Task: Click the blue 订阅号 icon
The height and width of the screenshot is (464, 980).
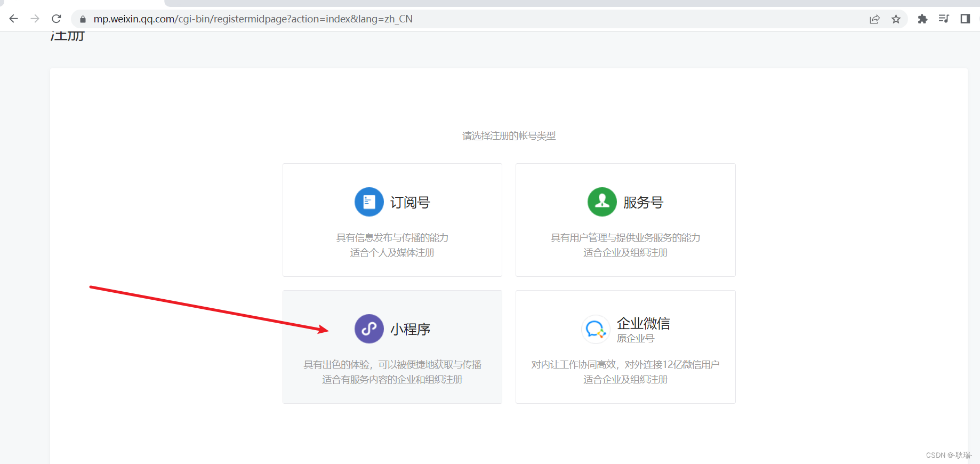Action: [369, 202]
